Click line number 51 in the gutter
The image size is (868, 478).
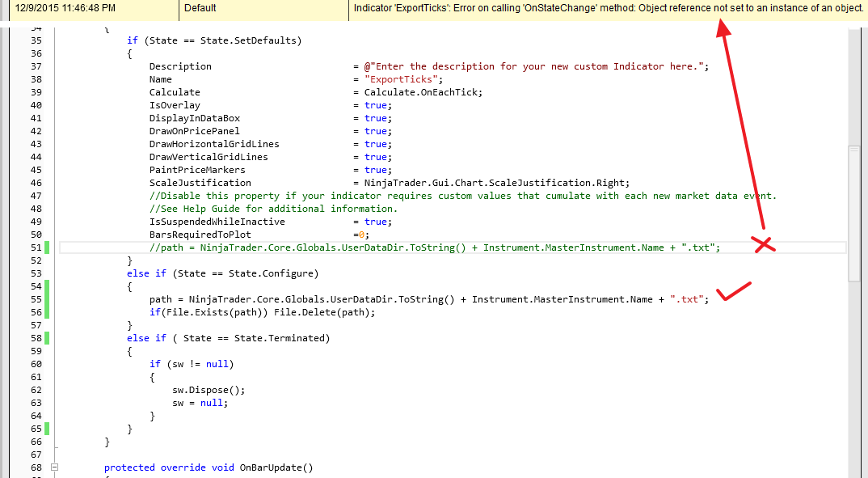click(x=36, y=247)
